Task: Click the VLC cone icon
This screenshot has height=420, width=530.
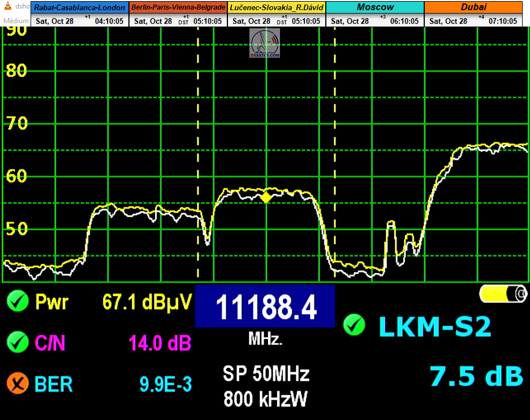Action: [7, 7]
